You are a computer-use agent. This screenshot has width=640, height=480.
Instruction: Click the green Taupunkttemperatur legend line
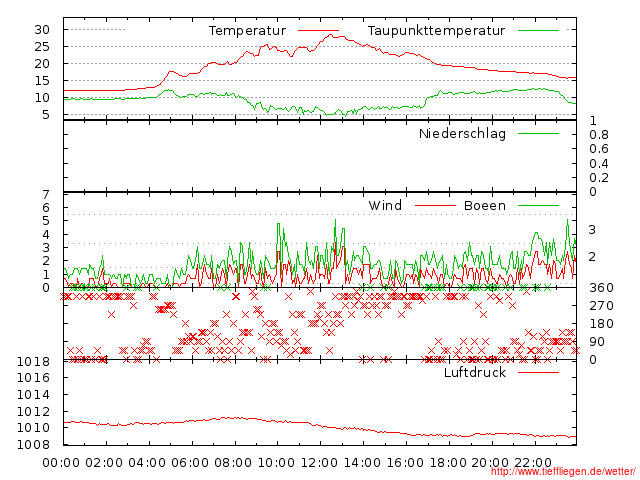[538, 30]
